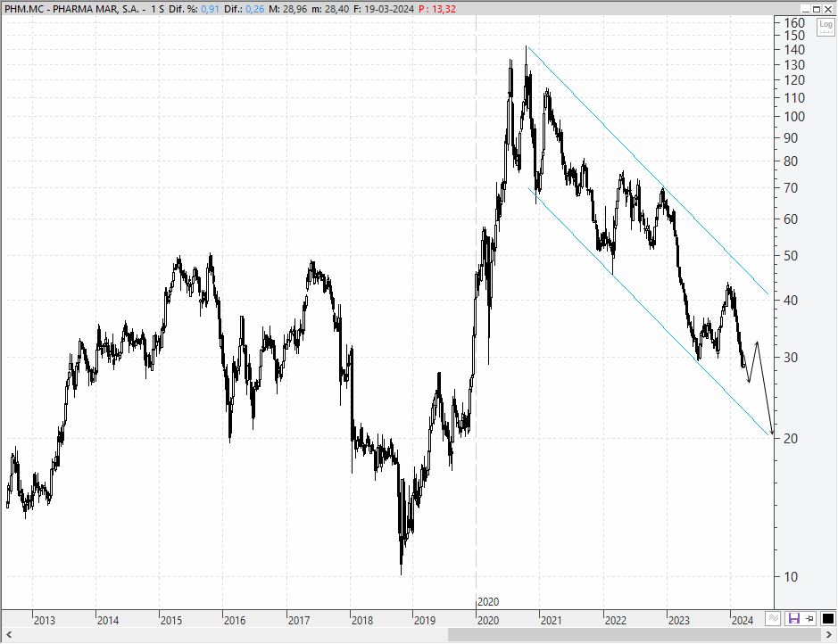The width and height of the screenshot is (838, 644).
Task: Click the 100 price level on the scale
Action: coord(794,117)
